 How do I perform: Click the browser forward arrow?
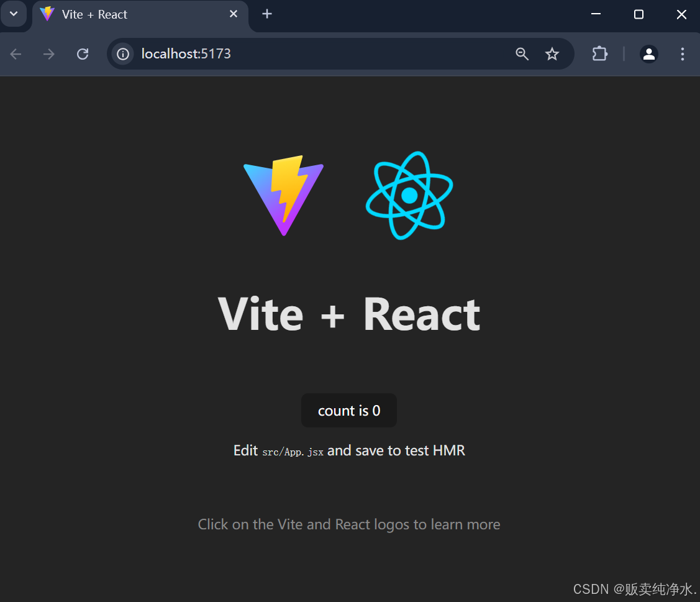pos(48,54)
